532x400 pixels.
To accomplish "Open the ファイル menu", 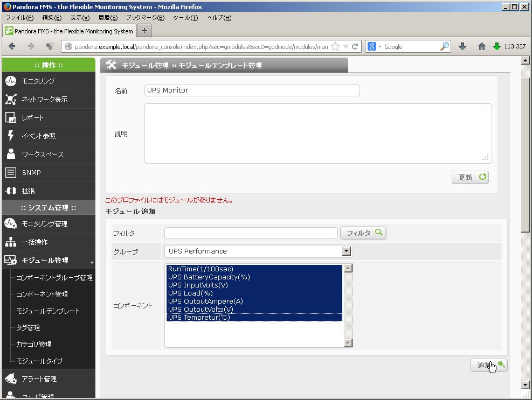I will (x=20, y=18).
